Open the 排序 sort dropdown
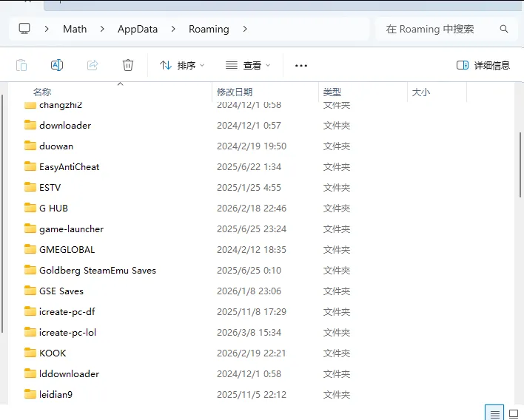This screenshot has height=420, width=524. tap(182, 65)
